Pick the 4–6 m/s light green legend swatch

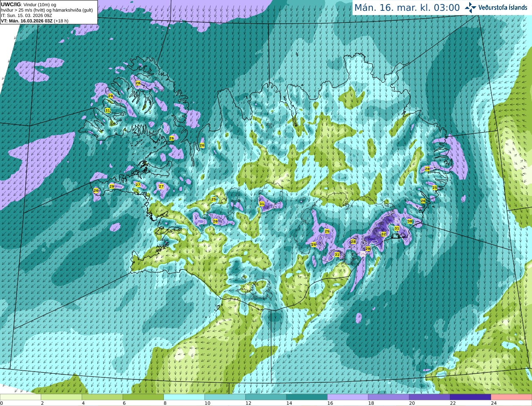103,397
